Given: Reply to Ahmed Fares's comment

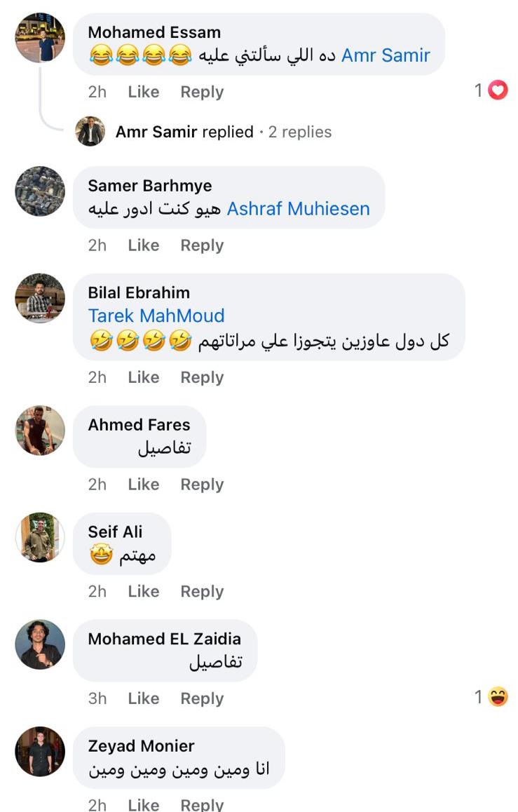Looking at the screenshot, I should (x=202, y=485).
